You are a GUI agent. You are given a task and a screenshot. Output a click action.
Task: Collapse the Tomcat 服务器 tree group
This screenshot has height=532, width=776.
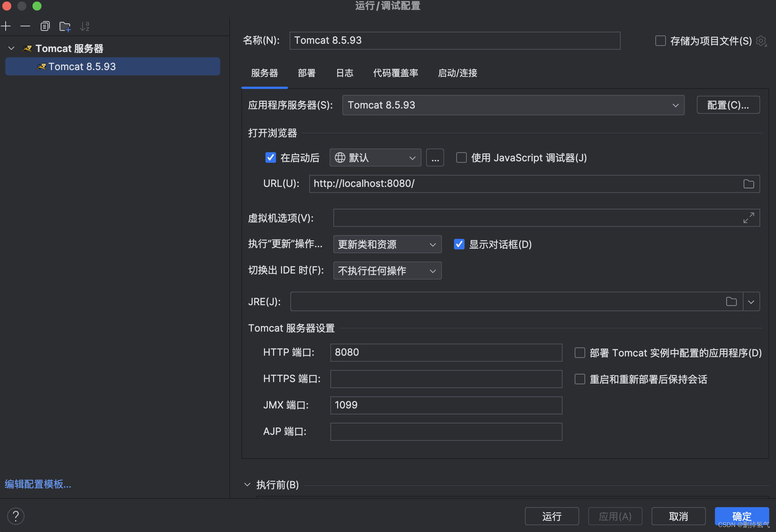(11, 49)
